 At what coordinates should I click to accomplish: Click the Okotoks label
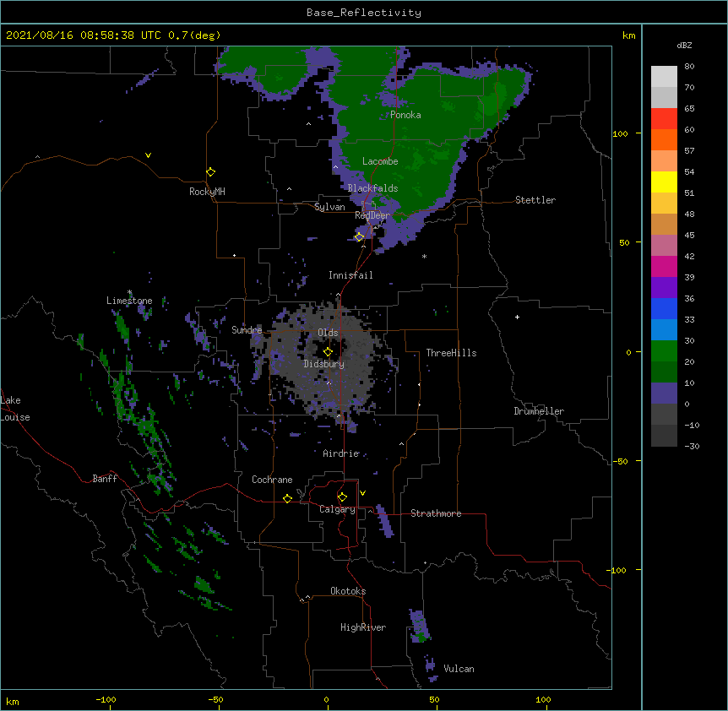point(348,591)
